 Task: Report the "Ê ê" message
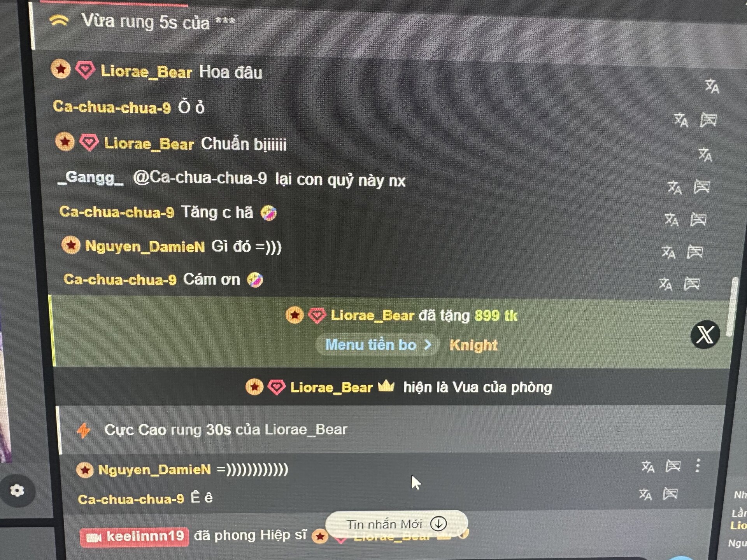670,494
